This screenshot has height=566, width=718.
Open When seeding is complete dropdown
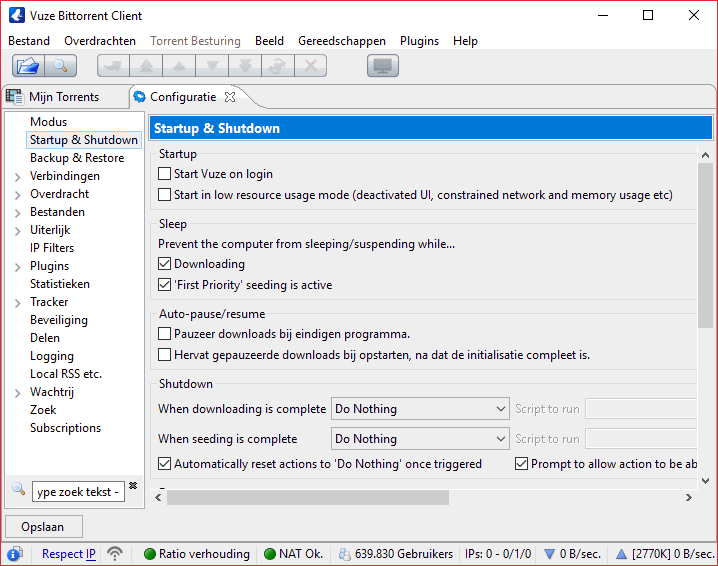(420, 439)
